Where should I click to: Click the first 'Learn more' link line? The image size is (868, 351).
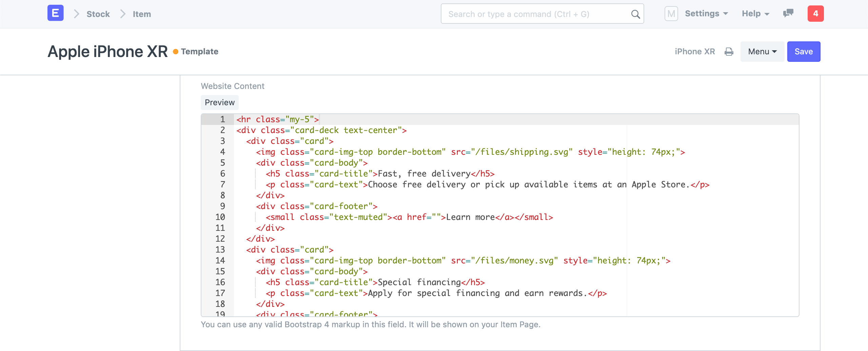coord(409,217)
